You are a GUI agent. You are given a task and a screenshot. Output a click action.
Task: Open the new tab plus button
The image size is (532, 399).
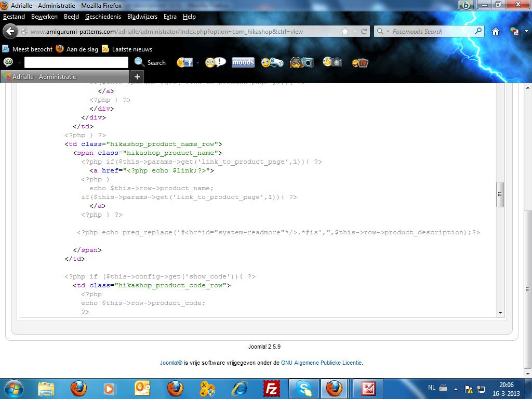coord(137,77)
